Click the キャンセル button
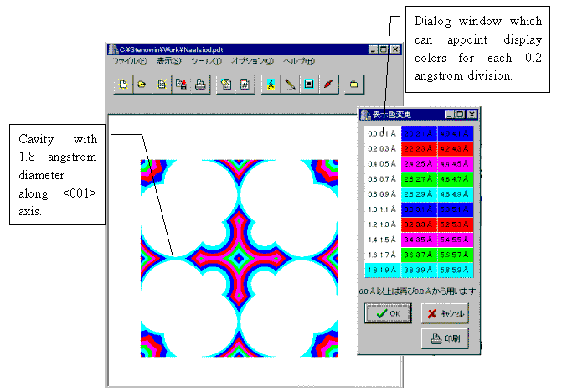The width and height of the screenshot is (562, 392). (x=445, y=313)
